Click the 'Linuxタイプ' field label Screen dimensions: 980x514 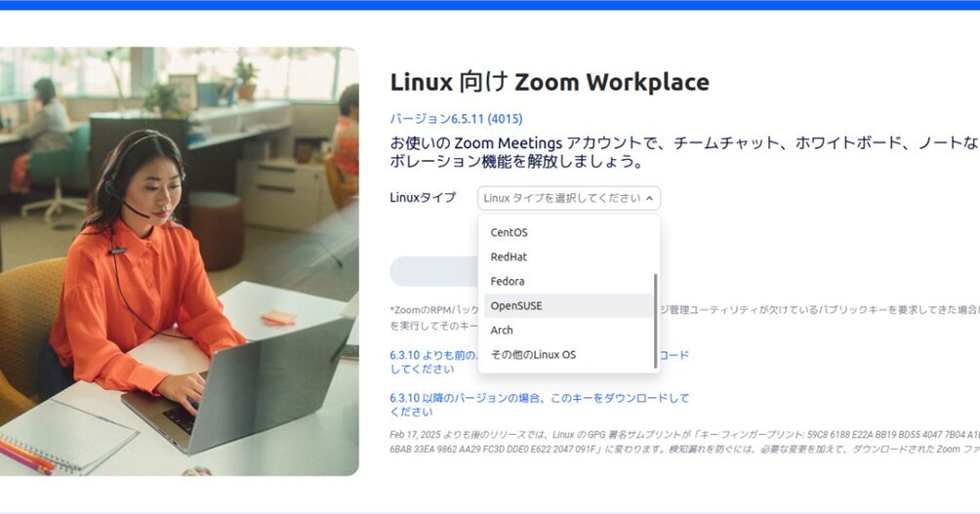coord(423,197)
